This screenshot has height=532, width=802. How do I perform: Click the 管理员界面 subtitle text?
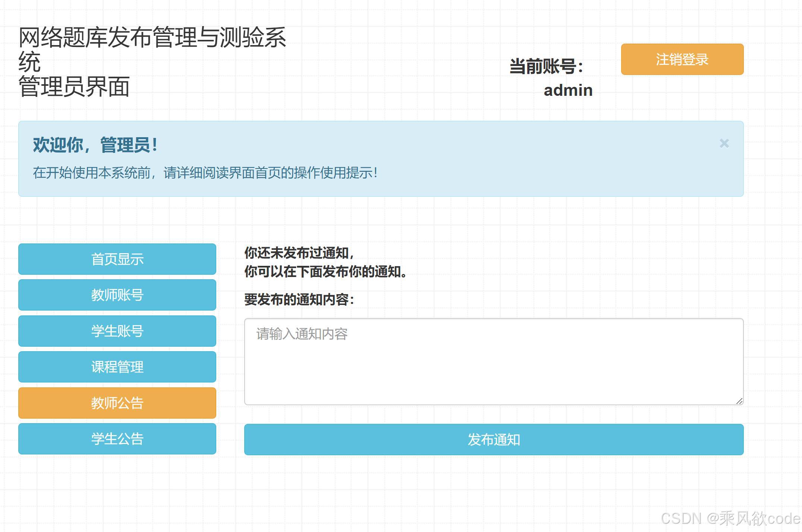tap(74, 86)
